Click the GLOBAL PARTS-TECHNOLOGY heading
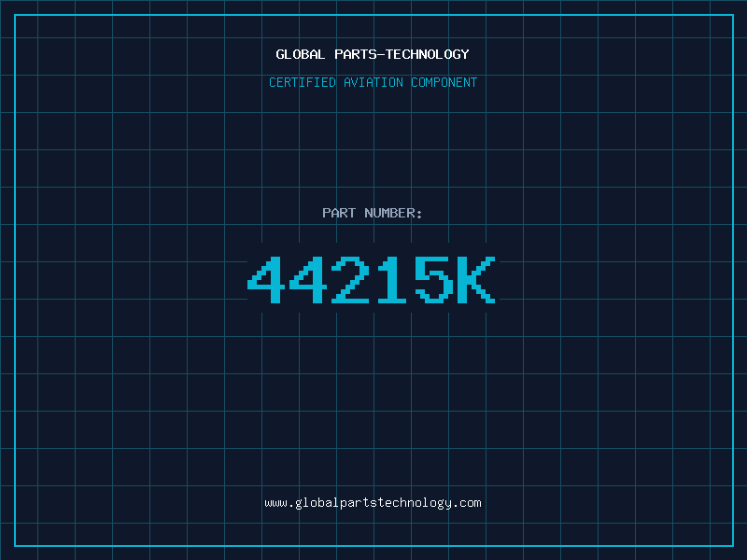This screenshot has height=560, width=747. click(x=373, y=54)
